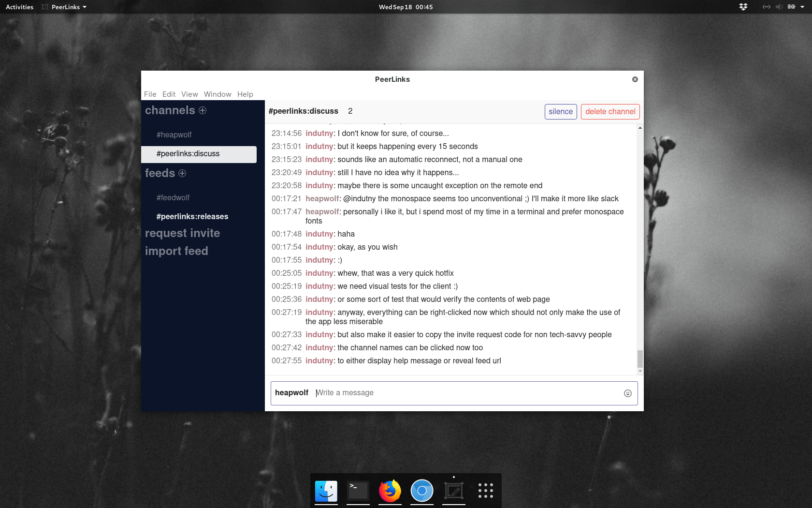
Task: Open Files app in the dock
Action: point(326,491)
